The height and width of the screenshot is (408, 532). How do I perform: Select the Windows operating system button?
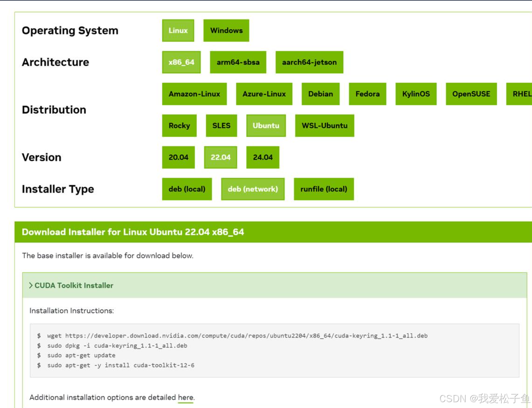pos(226,31)
